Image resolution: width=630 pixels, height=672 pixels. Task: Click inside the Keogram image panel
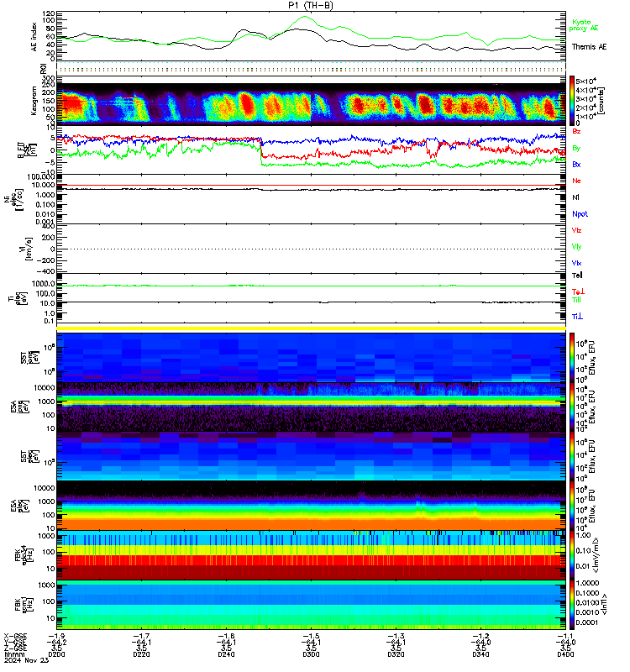[311, 101]
